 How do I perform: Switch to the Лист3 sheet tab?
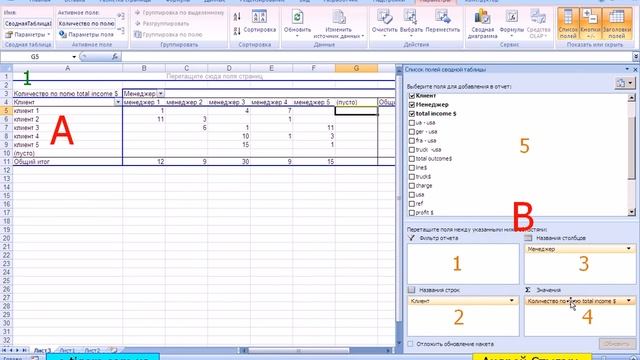(x=42, y=351)
